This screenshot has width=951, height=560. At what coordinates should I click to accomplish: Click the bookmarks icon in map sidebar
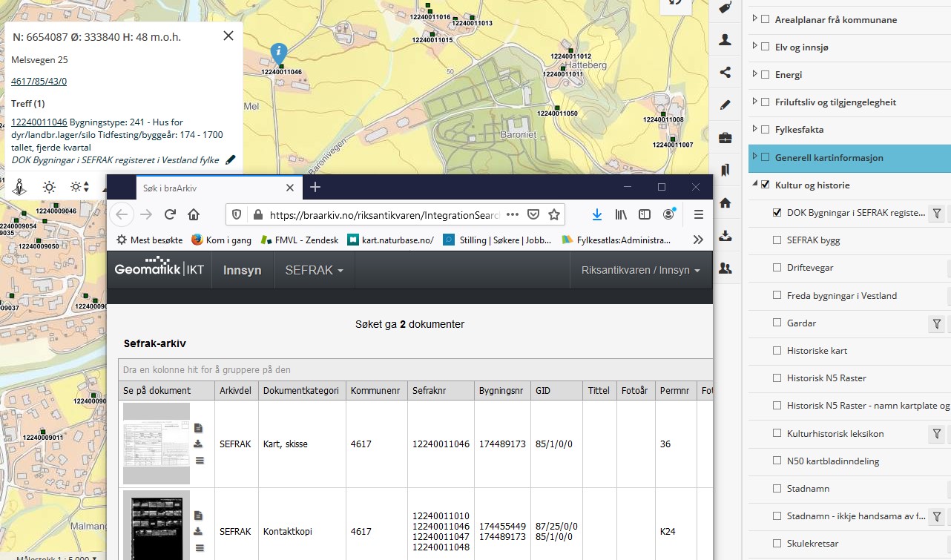click(x=725, y=170)
